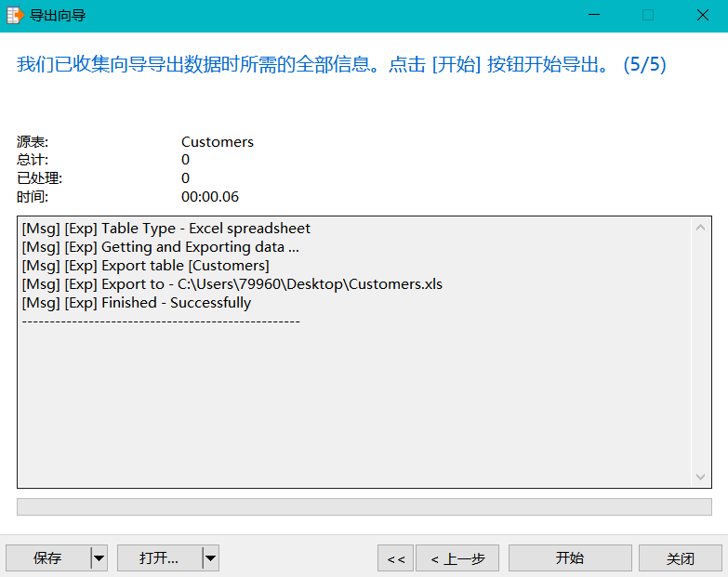Click the time value 00:00.06

(210, 197)
